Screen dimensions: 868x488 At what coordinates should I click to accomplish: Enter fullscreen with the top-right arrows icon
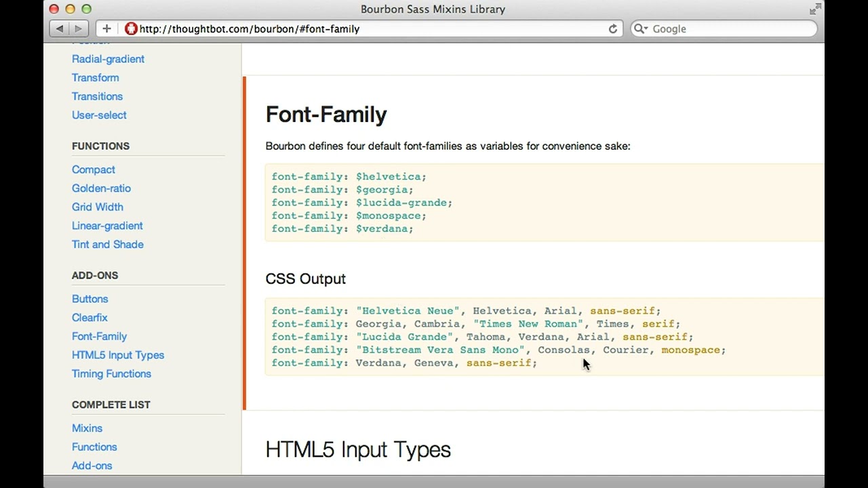point(815,9)
